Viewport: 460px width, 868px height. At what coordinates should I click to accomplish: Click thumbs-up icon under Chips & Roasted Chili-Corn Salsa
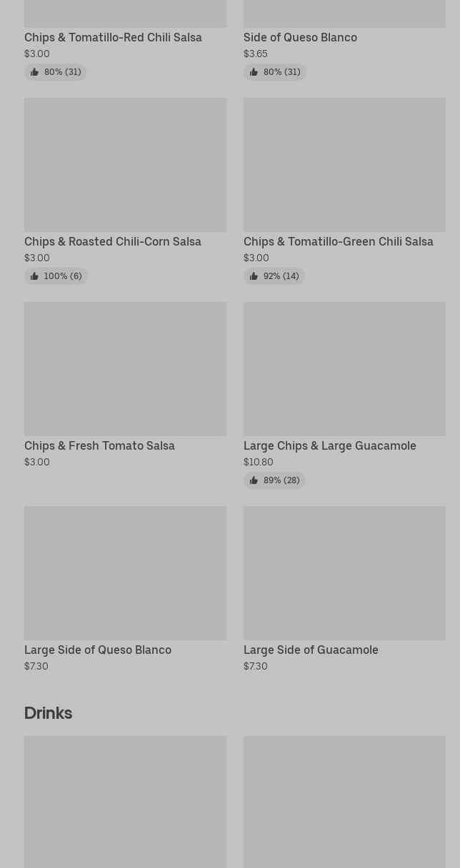click(34, 276)
